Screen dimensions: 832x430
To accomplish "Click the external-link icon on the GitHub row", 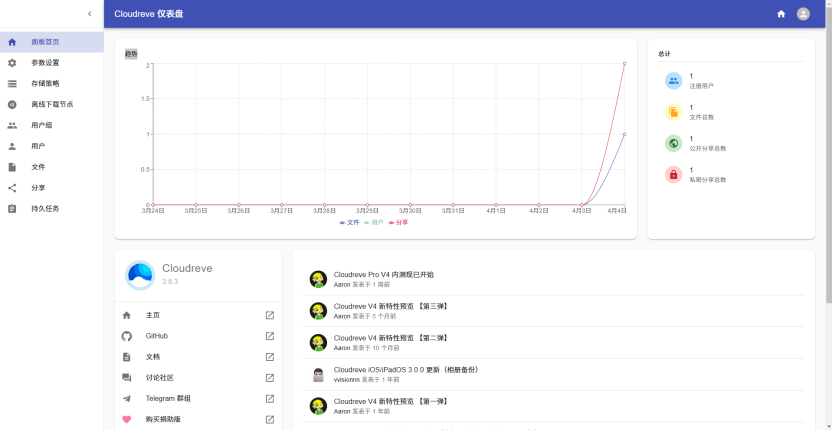I will (270, 336).
